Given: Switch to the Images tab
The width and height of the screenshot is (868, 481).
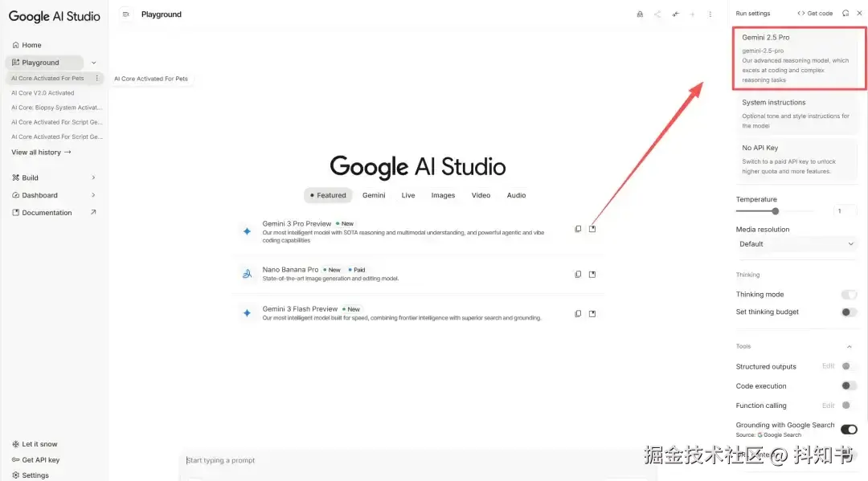Looking at the screenshot, I should (443, 195).
